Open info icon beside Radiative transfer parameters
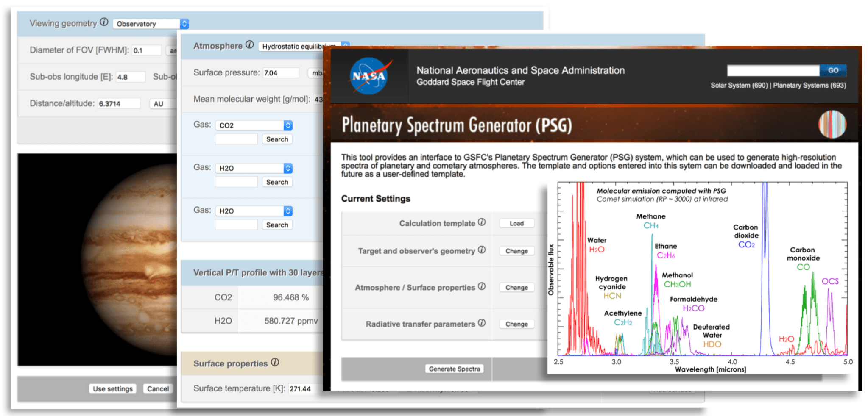This screenshot has height=416, width=868. pyautogui.click(x=482, y=323)
